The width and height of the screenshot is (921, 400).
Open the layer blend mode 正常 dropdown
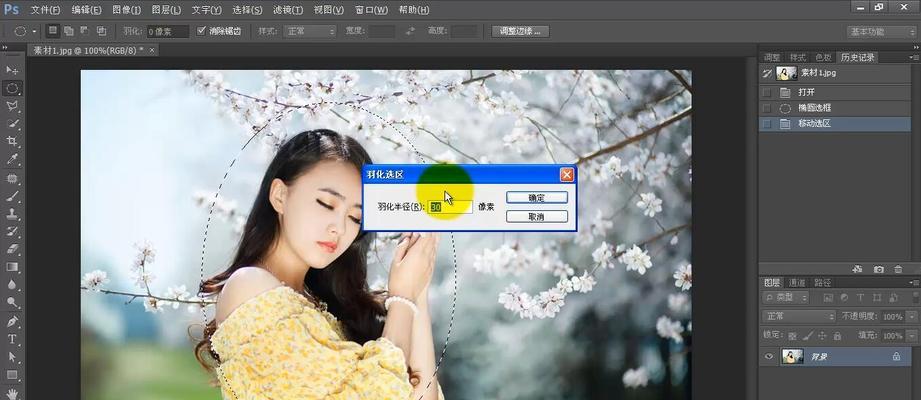799,316
